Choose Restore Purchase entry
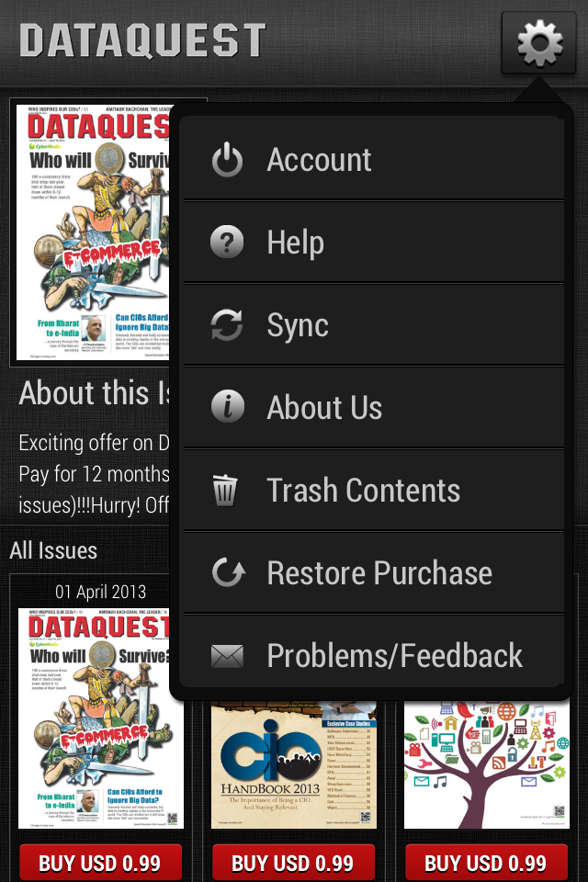This screenshot has height=882, width=588. pyautogui.click(x=374, y=572)
